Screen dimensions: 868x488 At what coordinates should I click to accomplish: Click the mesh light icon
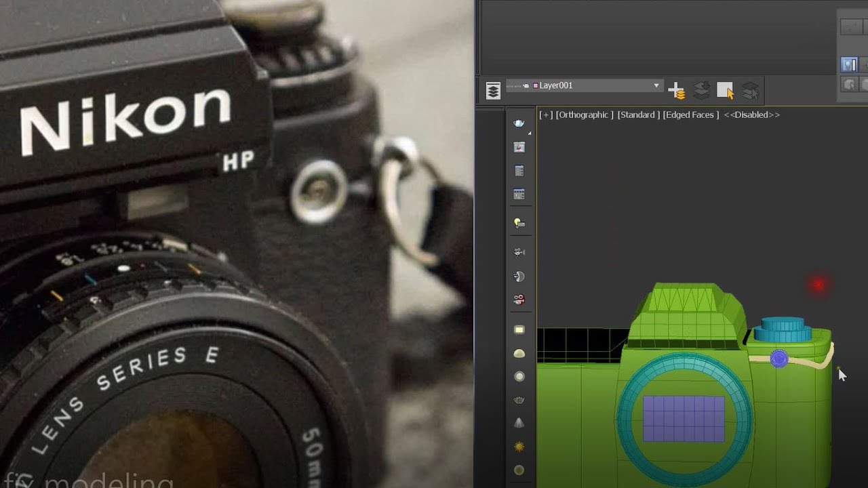click(519, 400)
